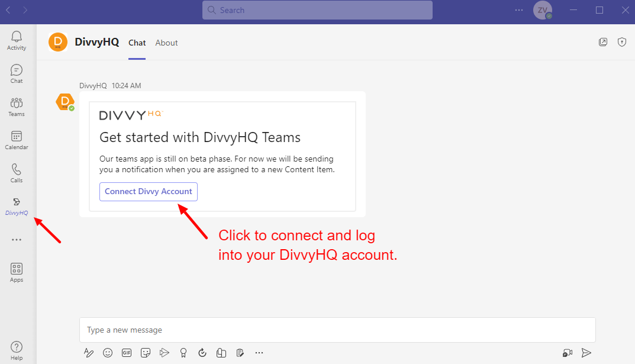Send the message
The height and width of the screenshot is (364, 635).
(x=586, y=353)
